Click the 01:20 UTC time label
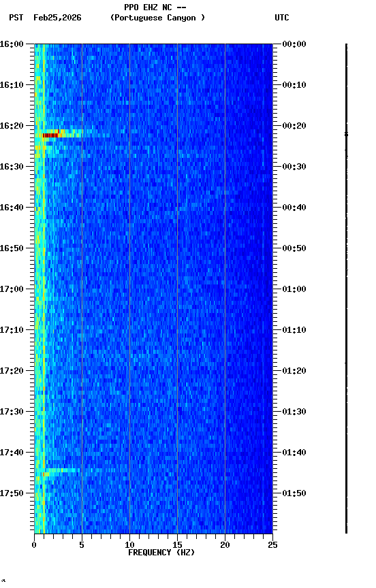The width and height of the screenshot is (376, 588). 294,372
